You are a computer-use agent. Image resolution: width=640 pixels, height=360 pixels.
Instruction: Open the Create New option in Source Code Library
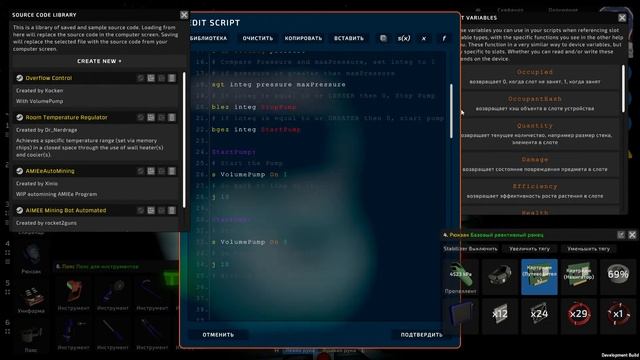(x=99, y=61)
